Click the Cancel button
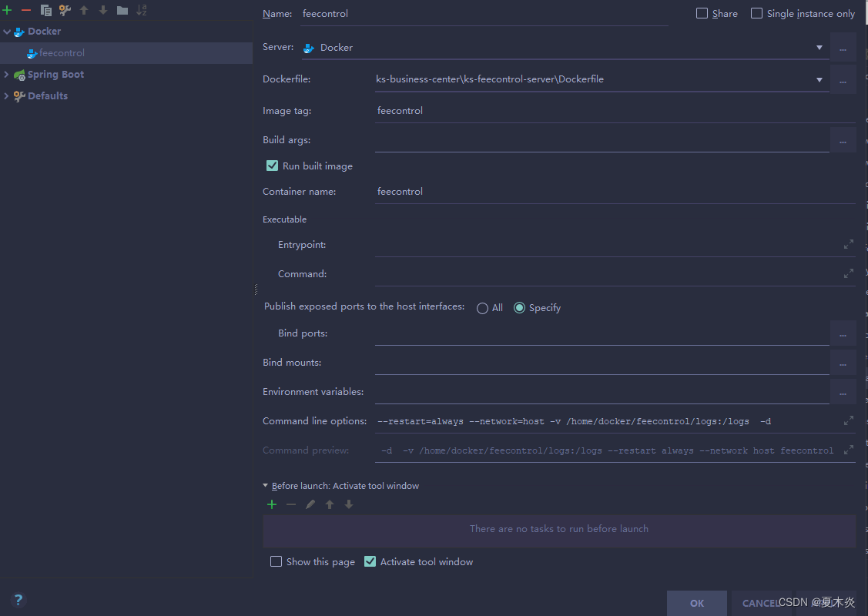868x616 pixels. pos(761,603)
